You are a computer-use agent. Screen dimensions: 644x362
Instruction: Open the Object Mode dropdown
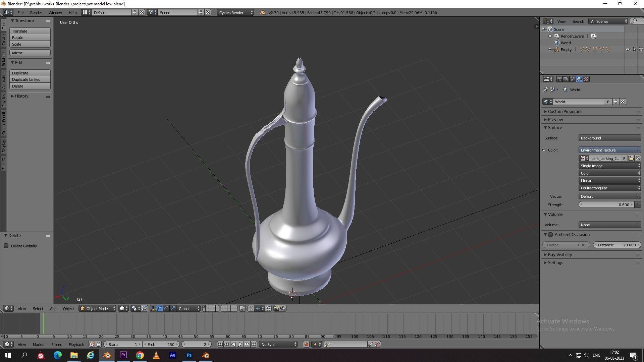pyautogui.click(x=97, y=308)
